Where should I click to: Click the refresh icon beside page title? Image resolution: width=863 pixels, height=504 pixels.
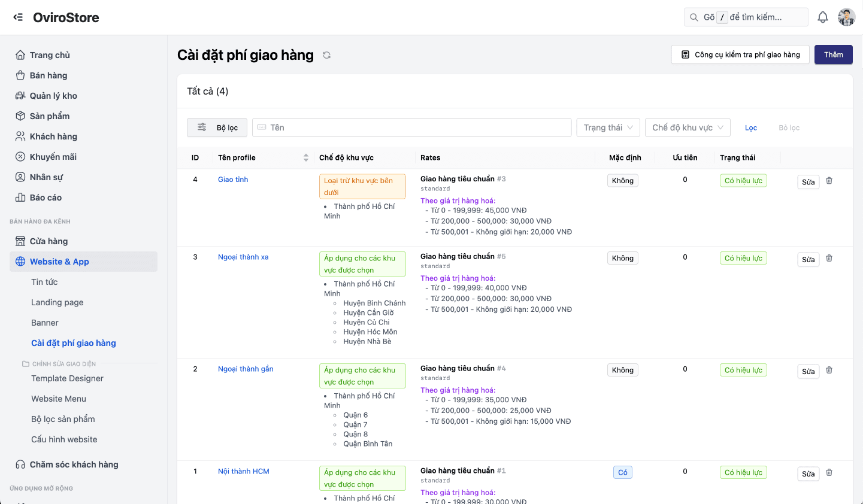(326, 55)
